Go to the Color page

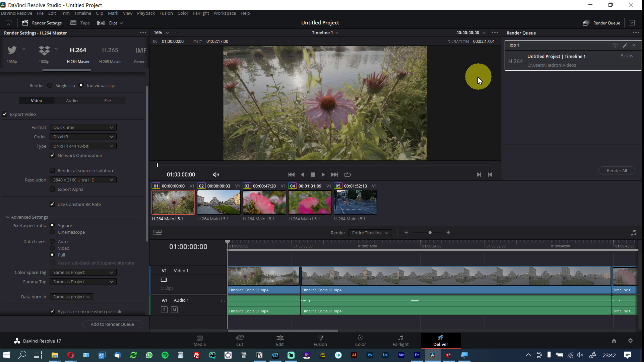[360, 341]
